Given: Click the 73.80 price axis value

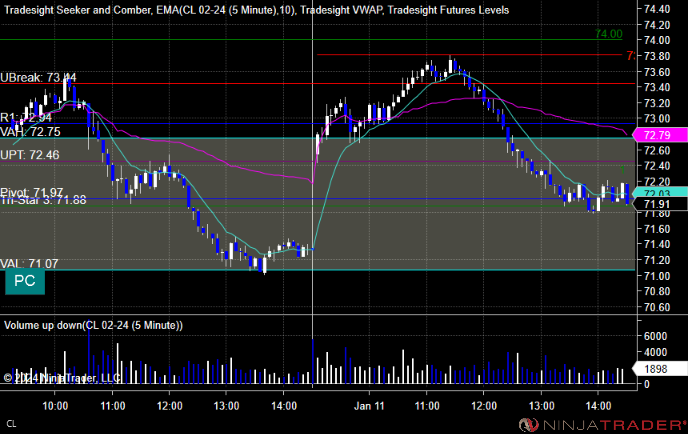Looking at the screenshot, I should tap(657, 56).
